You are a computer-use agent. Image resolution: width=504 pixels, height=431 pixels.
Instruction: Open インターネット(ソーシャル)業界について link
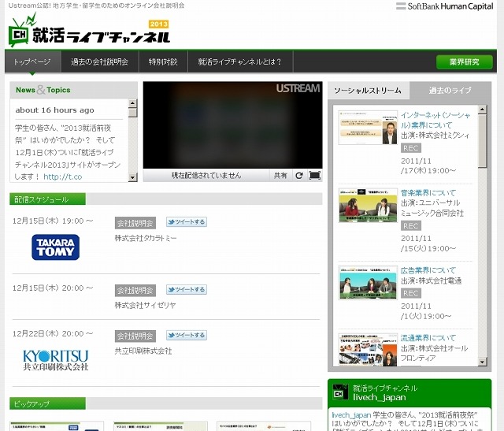coord(435,120)
